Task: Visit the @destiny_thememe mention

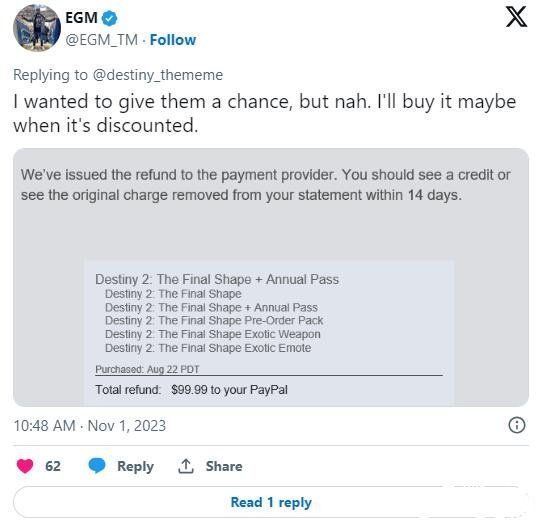Action: coord(158,75)
